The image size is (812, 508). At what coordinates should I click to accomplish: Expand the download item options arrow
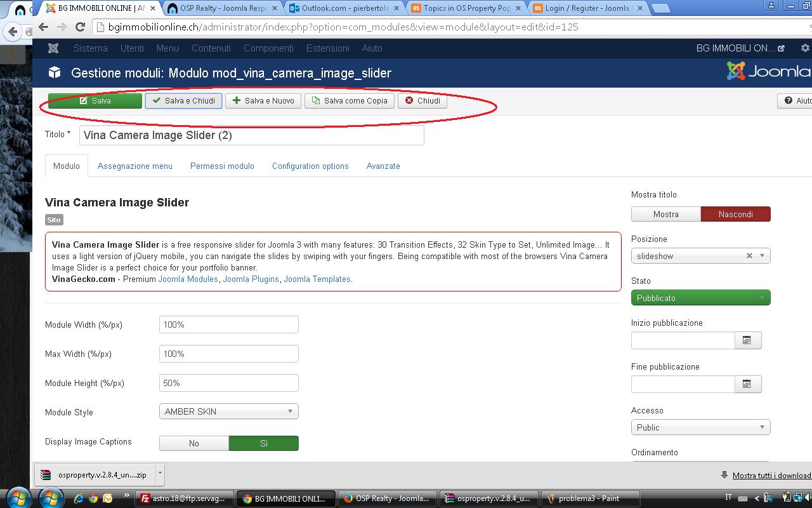tap(160, 474)
